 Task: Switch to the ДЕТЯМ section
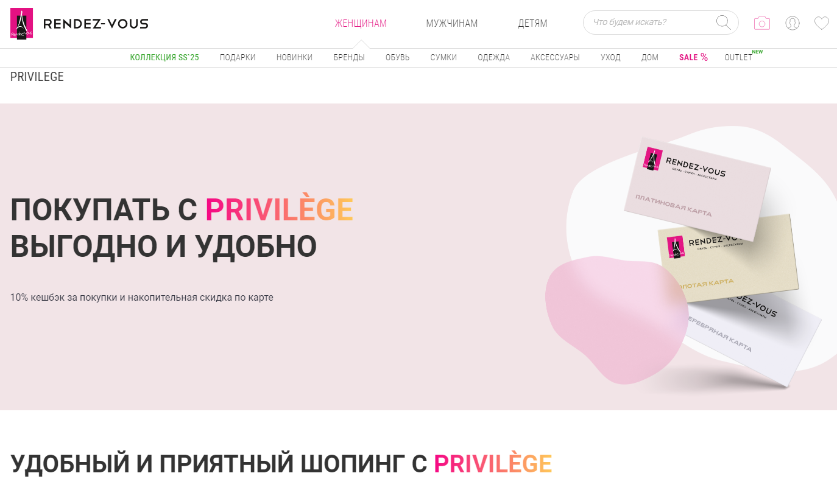point(532,23)
